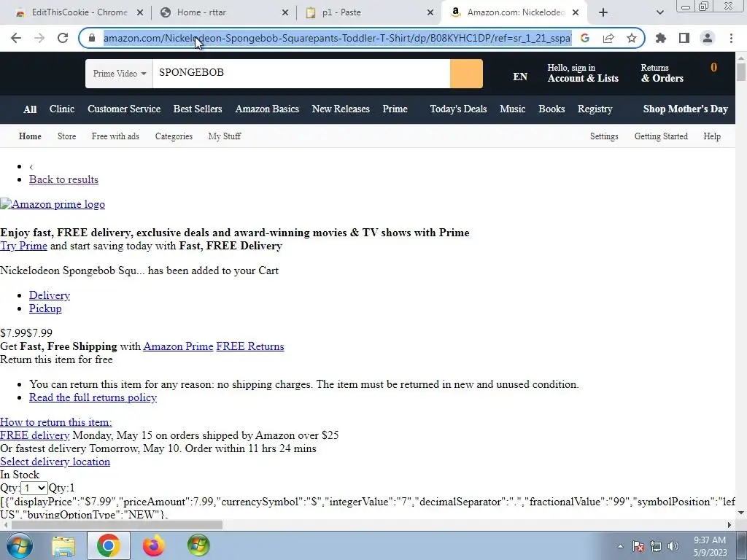The image size is (747, 560).
Task: Toggle the browser side panel icon
Action: pyautogui.click(x=684, y=38)
